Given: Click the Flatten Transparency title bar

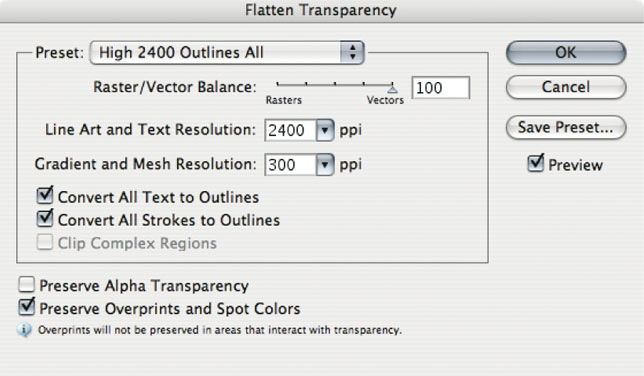Looking at the screenshot, I should pyautogui.click(x=322, y=11).
